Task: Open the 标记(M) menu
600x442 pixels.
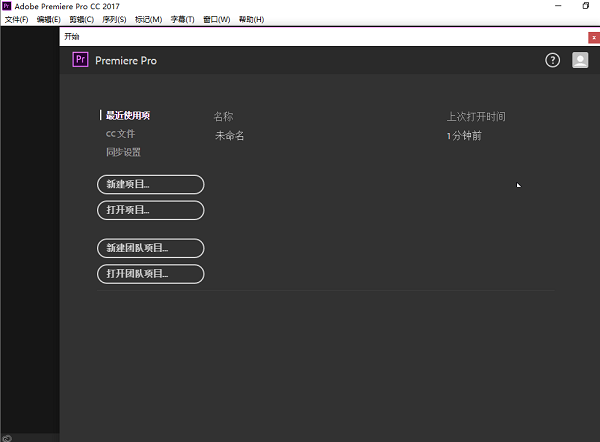Action: (x=148, y=20)
